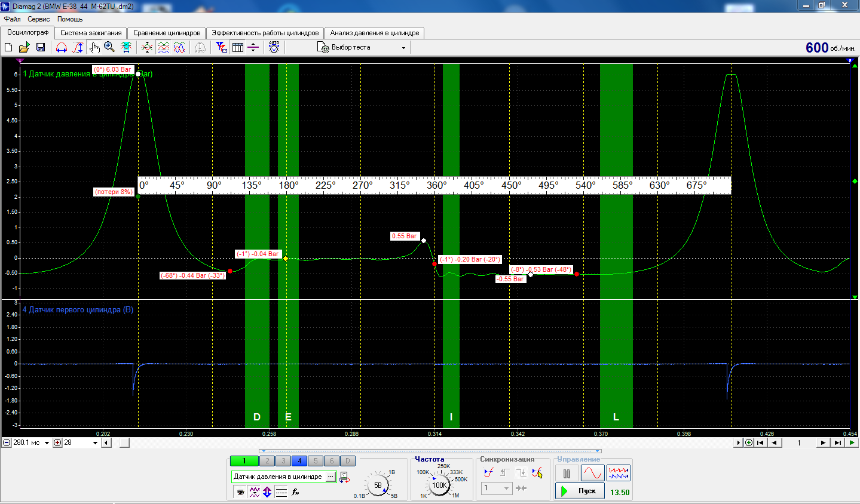Enable channel 6 button

[x=332, y=461]
